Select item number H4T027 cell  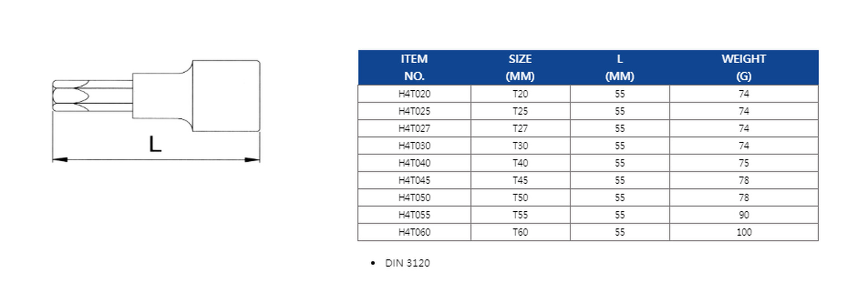click(x=414, y=129)
